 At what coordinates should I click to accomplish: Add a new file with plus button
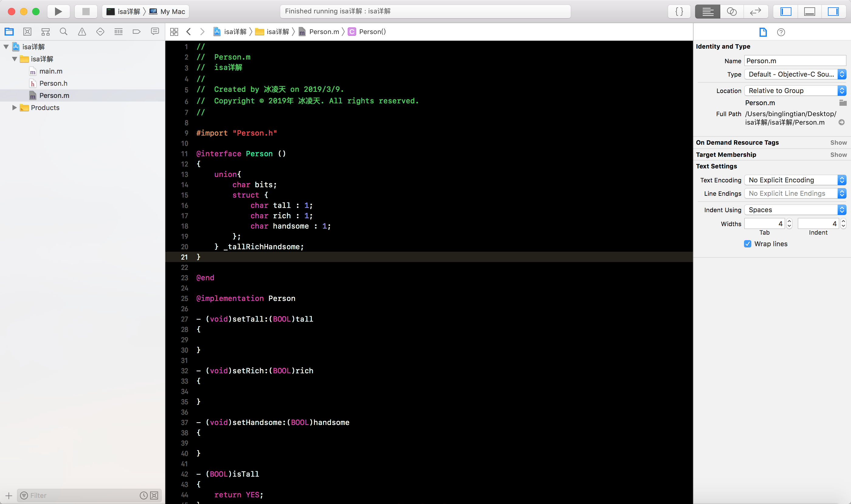9,495
